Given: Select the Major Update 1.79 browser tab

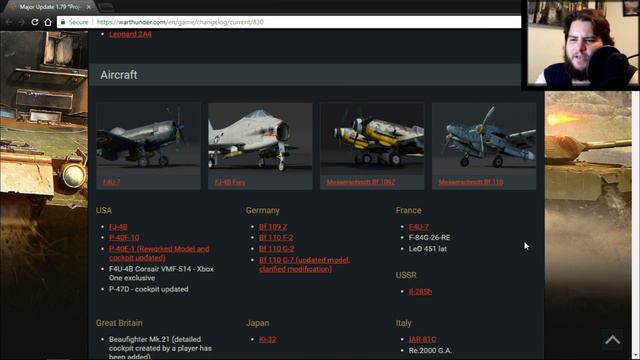Looking at the screenshot, I should click(50, 7).
